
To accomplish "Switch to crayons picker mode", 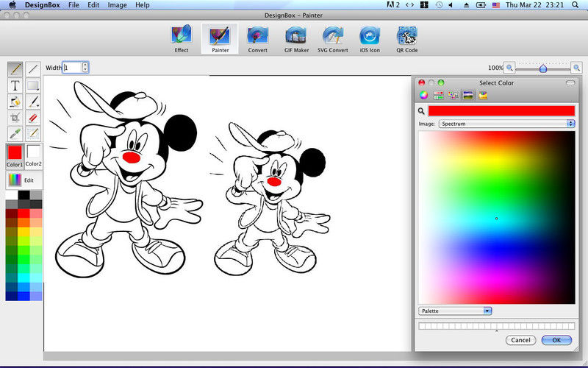I will pos(484,95).
